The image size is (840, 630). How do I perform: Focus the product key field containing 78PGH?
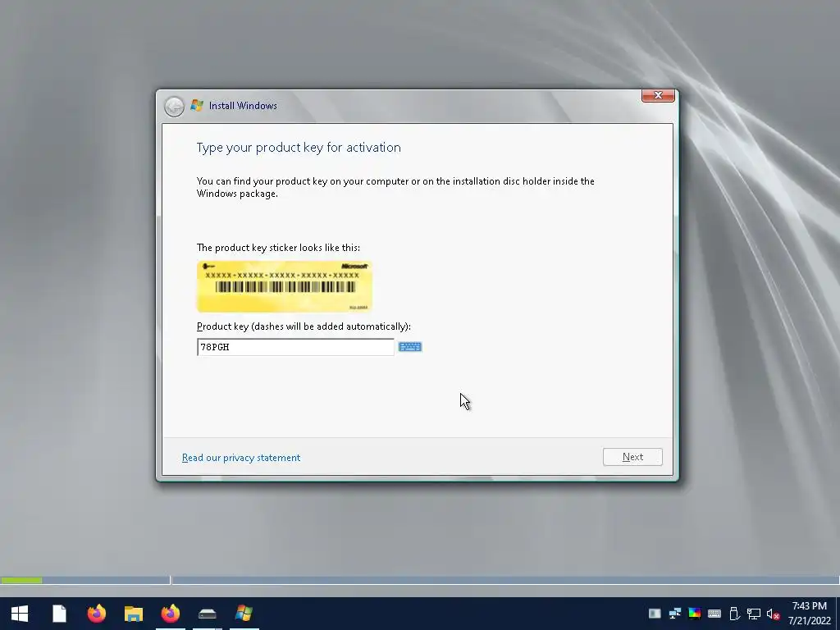point(295,347)
